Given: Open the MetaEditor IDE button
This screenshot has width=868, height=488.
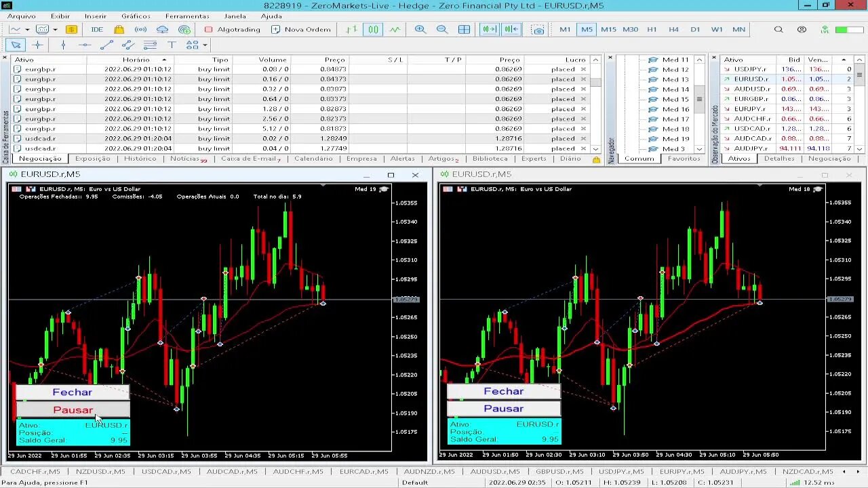Looking at the screenshot, I should tap(97, 30).
